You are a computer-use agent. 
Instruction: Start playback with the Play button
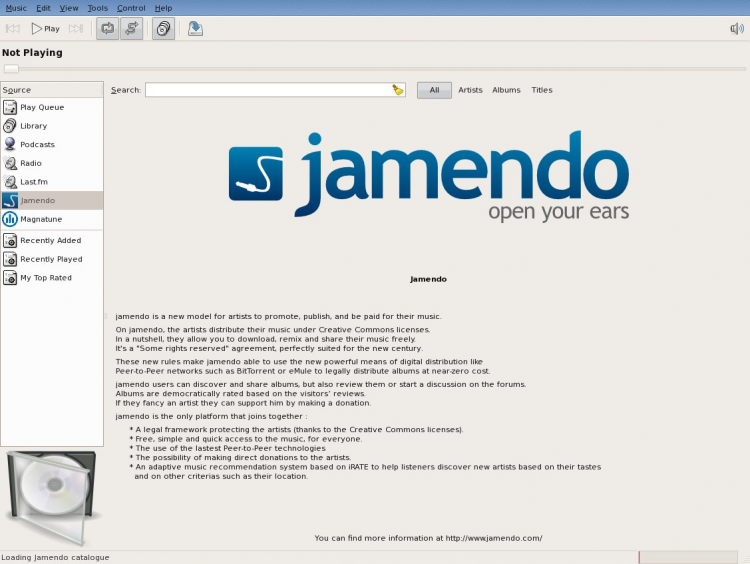[46, 29]
